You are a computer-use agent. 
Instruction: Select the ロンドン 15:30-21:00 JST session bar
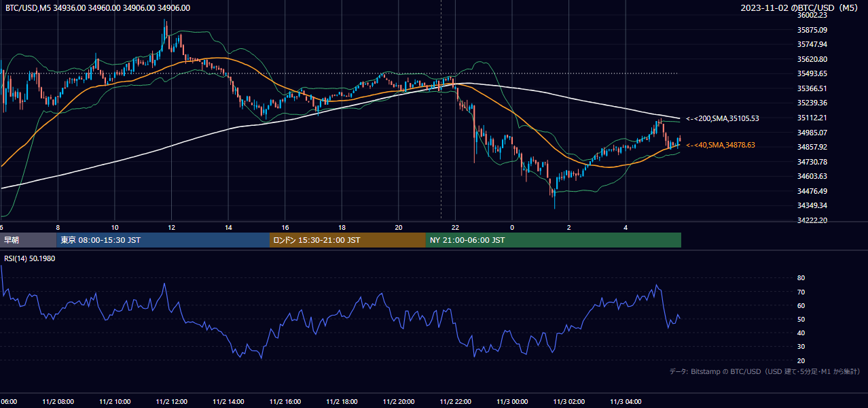coord(348,240)
